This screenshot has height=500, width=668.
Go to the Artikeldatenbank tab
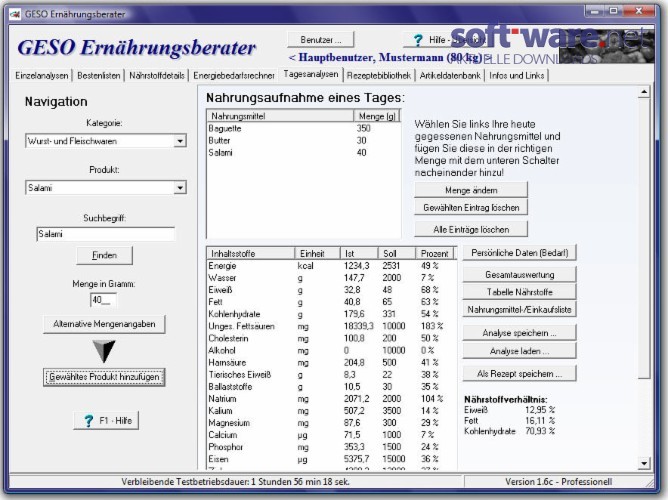[450, 76]
